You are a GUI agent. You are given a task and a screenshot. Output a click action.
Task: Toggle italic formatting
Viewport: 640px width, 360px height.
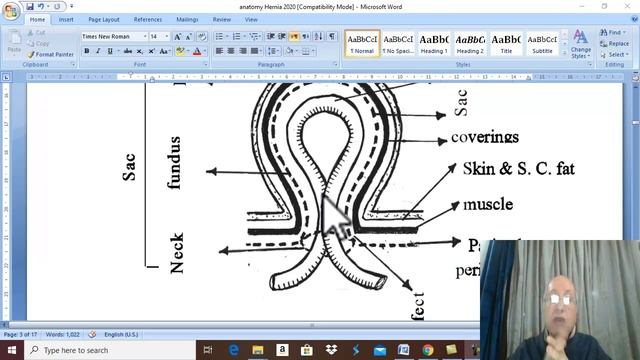[98, 51]
